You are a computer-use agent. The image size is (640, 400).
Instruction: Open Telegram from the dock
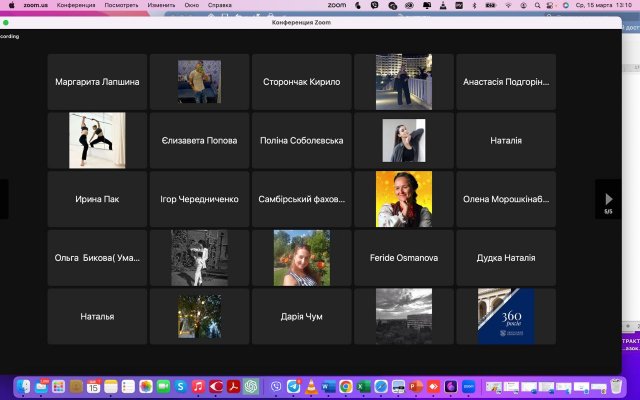292,386
